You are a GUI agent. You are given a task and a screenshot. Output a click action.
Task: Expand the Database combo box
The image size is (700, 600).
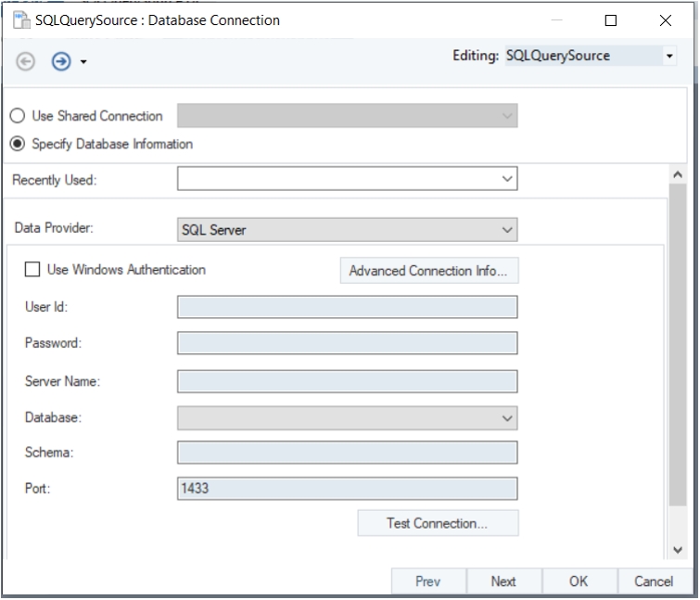[x=506, y=418]
